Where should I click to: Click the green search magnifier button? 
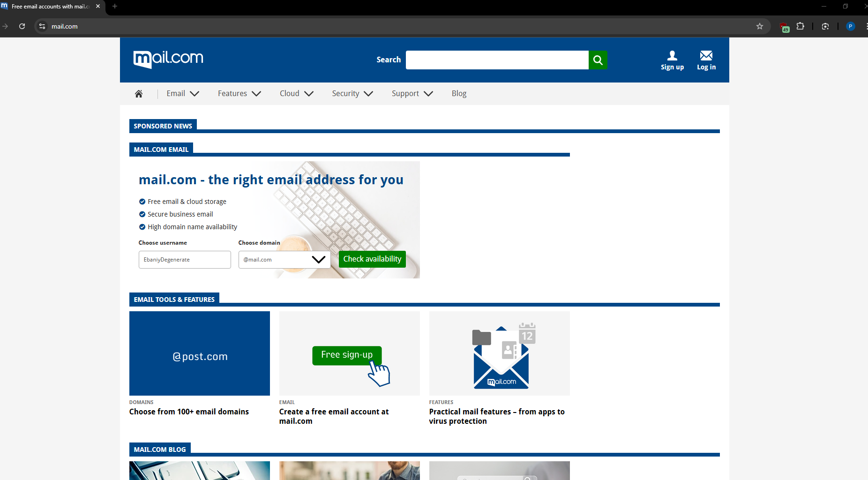tap(598, 60)
